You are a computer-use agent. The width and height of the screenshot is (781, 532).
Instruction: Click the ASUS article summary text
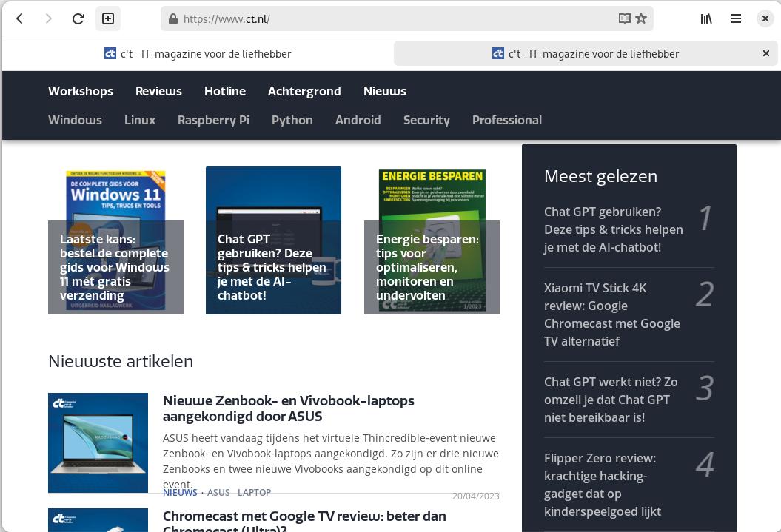click(331, 461)
